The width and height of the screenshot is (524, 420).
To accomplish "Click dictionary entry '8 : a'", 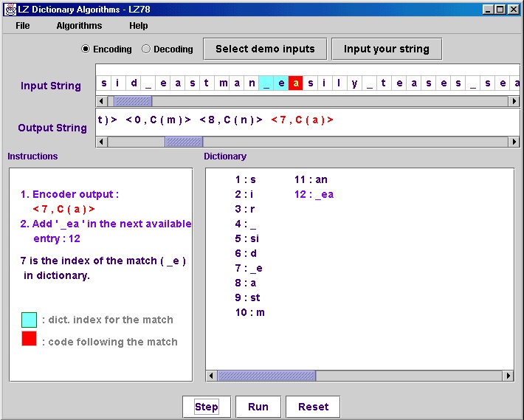I will coord(246,283).
